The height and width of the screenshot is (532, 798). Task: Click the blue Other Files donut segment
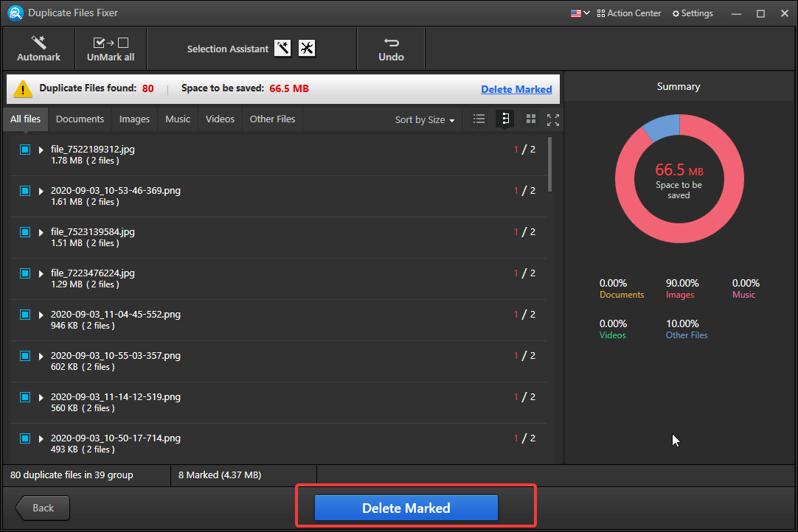tap(662, 126)
